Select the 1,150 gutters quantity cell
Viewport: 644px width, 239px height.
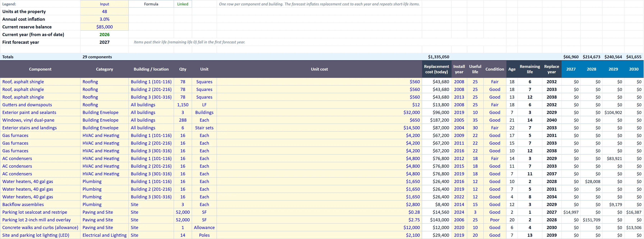coord(183,105)
